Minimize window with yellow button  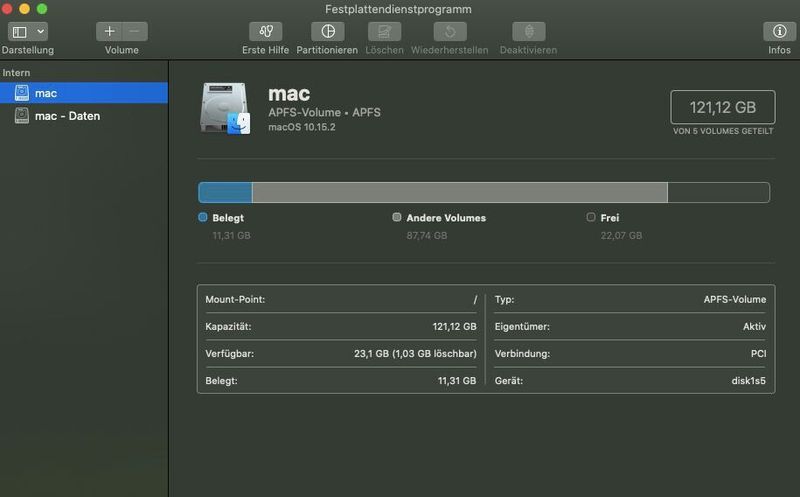click(24, 9)
